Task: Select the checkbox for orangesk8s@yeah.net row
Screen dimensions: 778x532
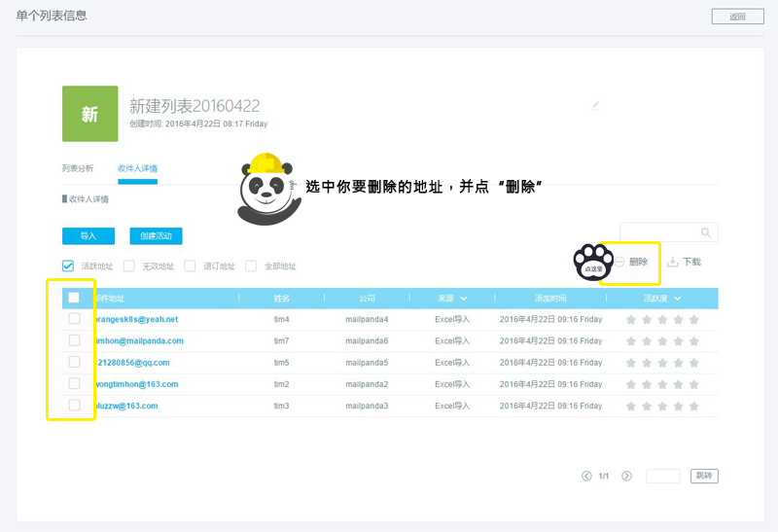Action: pyautogui.click(x=74, y=319)
